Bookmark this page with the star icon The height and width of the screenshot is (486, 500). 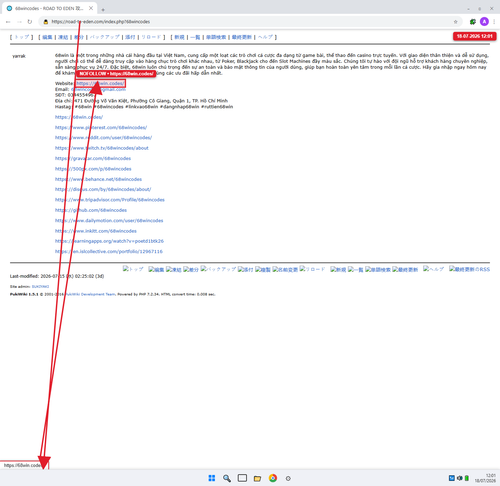[455, 22]
